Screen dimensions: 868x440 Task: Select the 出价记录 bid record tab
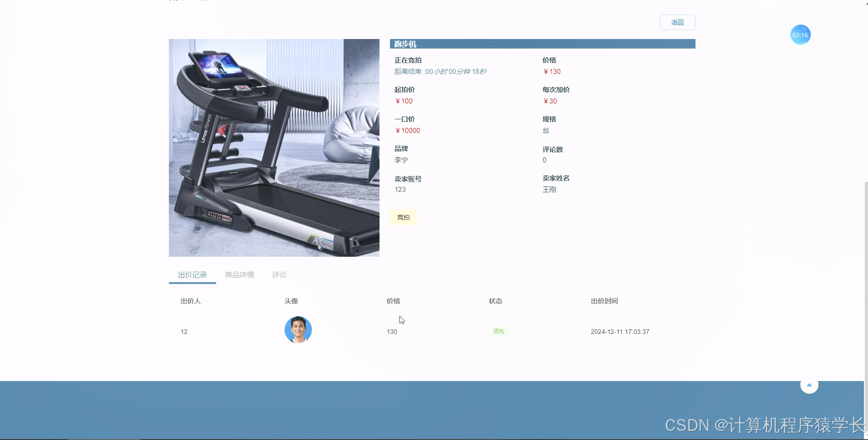(192, 274)
